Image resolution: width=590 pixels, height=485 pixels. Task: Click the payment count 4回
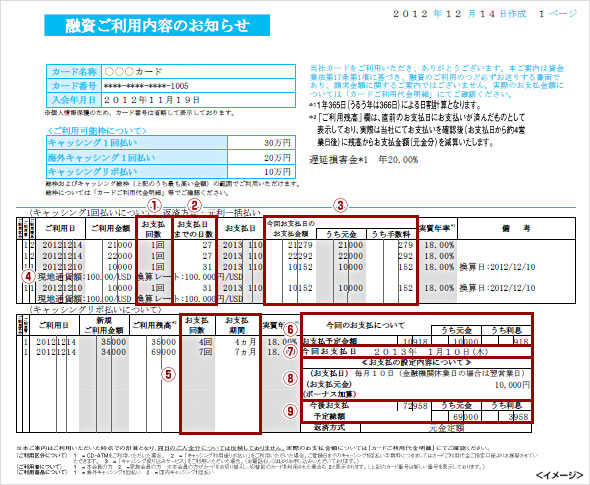(205, 342)
